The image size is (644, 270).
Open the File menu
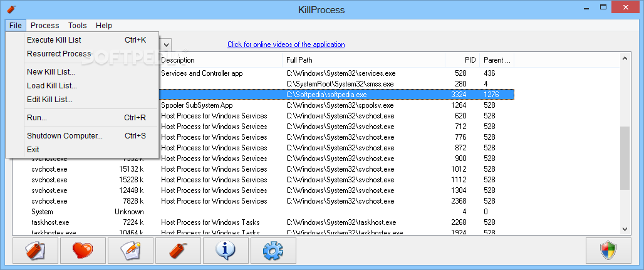15,26
